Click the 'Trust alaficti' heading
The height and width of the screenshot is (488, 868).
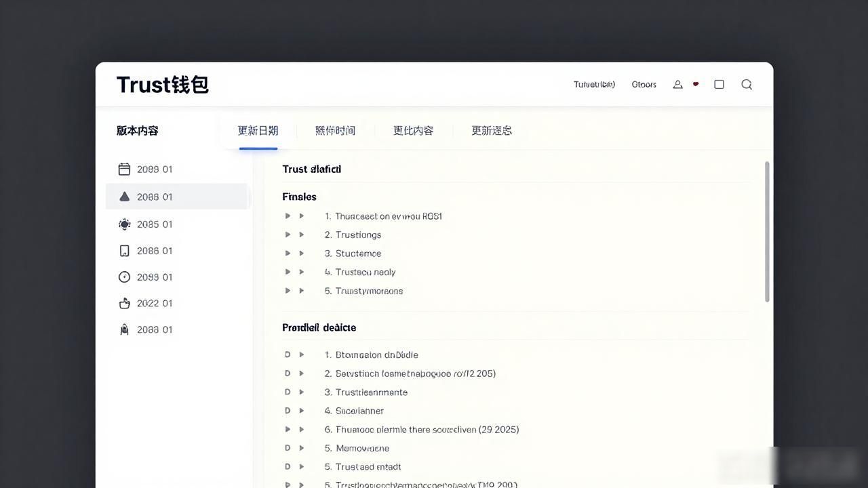point(312,169)
